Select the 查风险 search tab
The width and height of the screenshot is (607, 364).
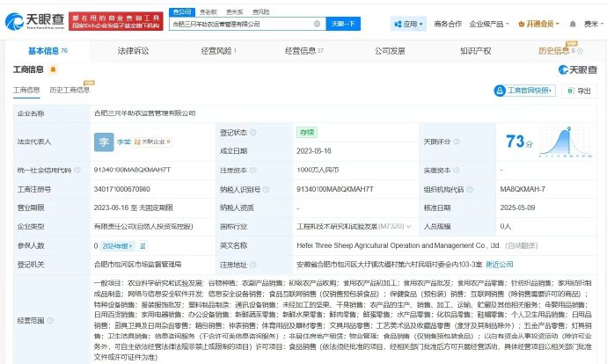[261, 12]
